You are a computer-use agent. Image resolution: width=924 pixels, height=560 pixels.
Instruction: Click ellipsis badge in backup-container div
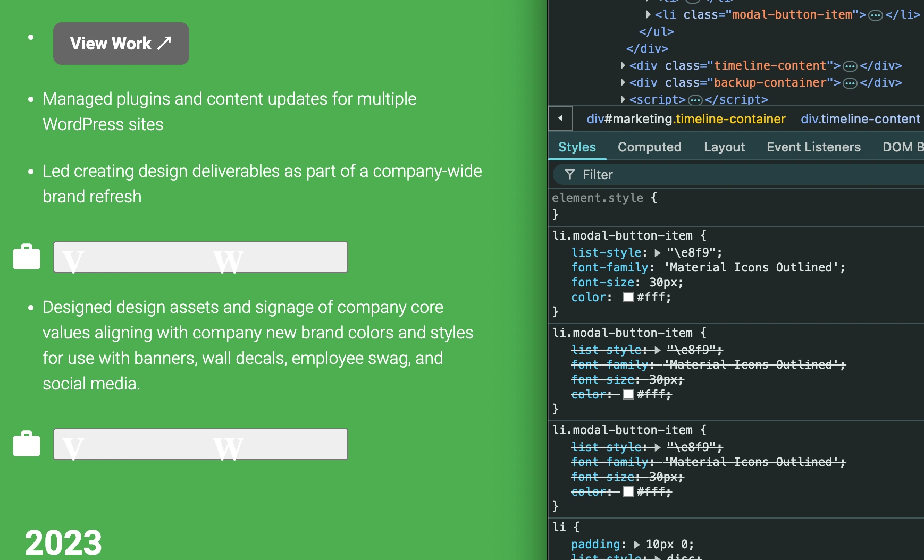pos(850,83)
